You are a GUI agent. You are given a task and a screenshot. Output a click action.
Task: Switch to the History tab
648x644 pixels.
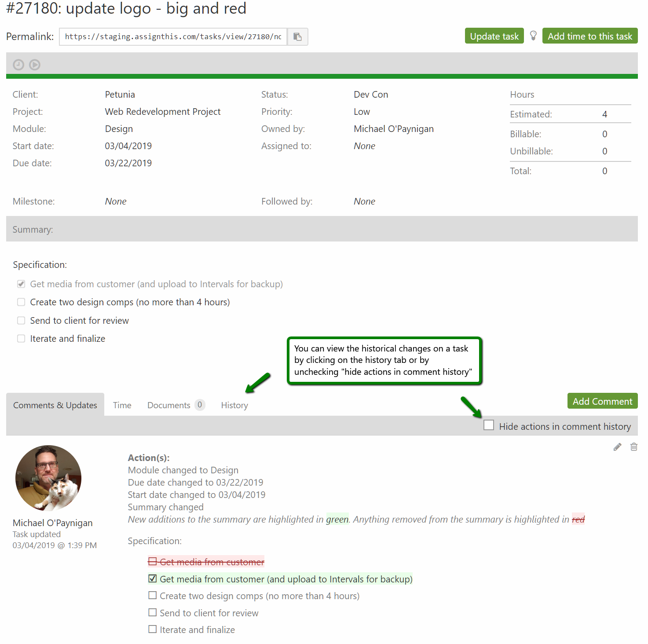[234, 405]
